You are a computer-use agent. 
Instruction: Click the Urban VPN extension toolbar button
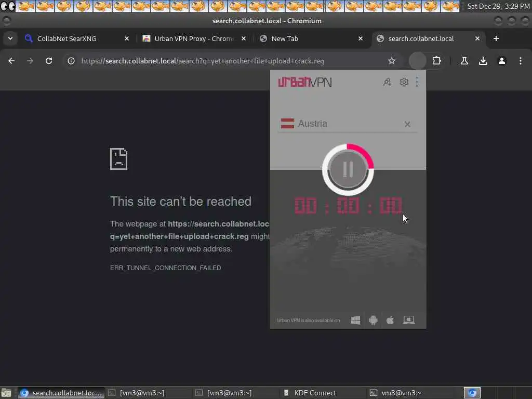pos(418,61)
